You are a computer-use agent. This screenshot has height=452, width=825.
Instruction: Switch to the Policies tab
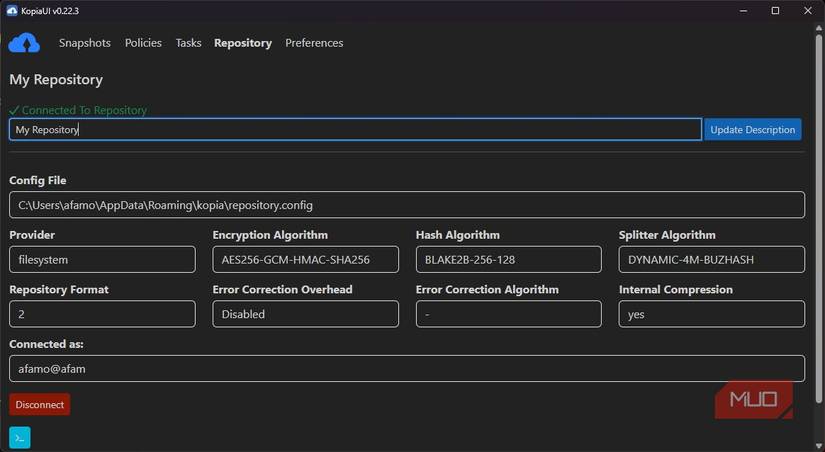143,43
